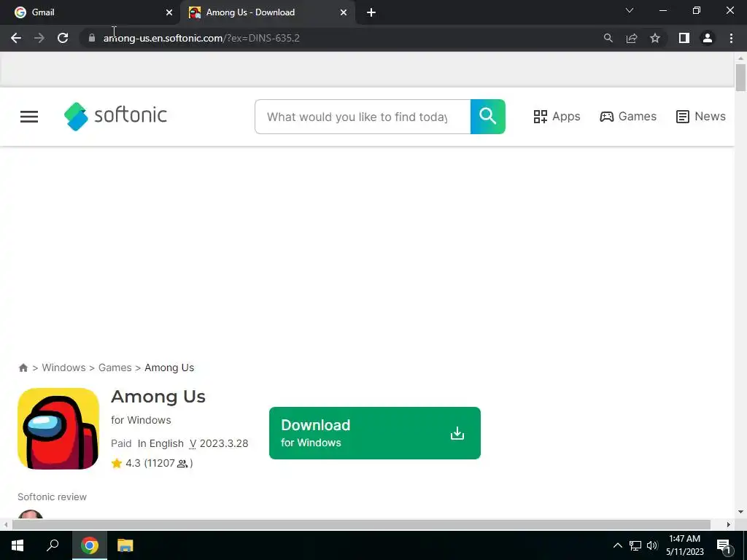Share this page via share icon

(x=632, y=38)
